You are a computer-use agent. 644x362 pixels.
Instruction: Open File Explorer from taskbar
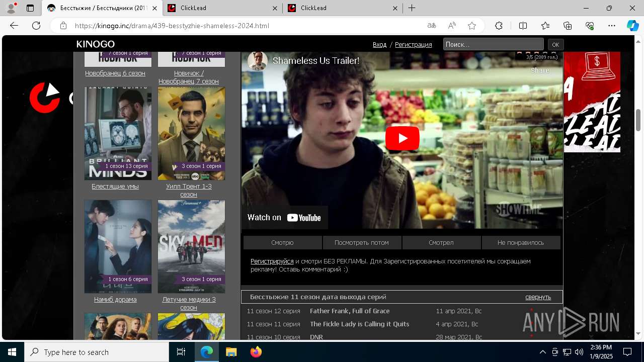pyautogui.click(x=231, y=352)
